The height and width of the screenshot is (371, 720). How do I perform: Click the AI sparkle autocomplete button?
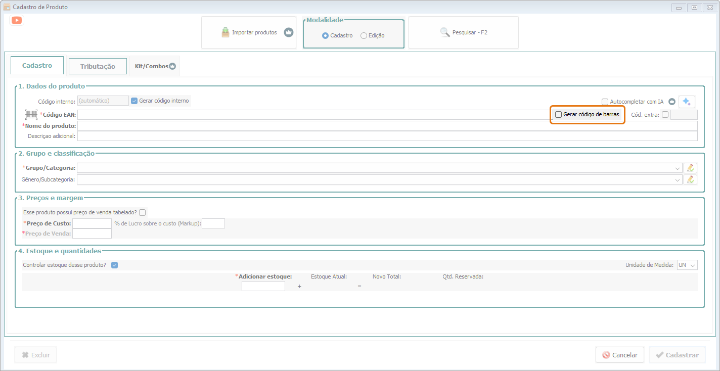[687, 101]
